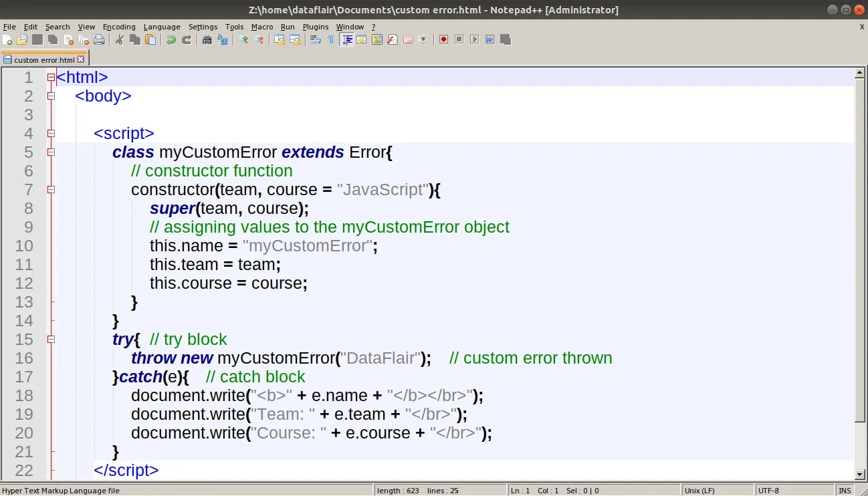Open the ? help menu

(x=374, y=27)
